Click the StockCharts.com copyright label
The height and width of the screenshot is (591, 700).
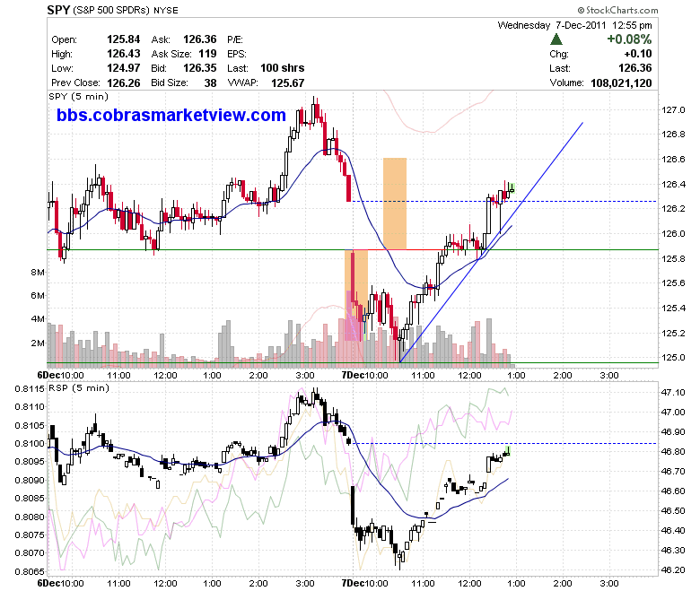pos(617,10)
